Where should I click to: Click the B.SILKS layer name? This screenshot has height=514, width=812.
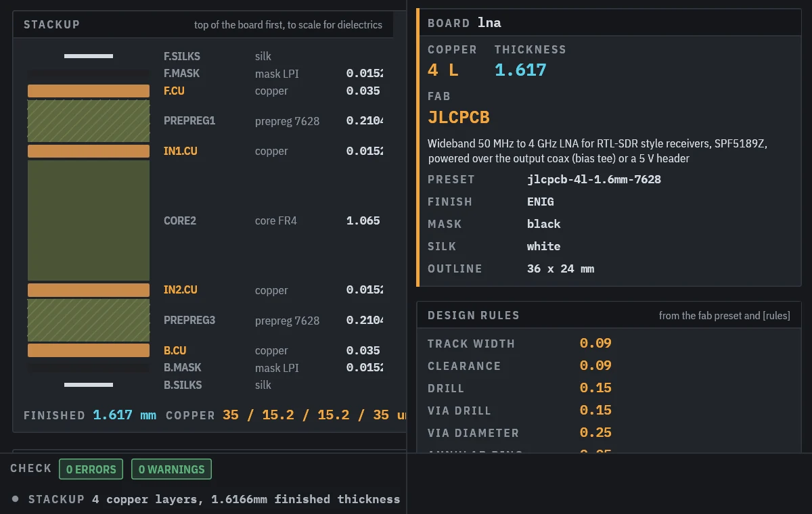183,385
